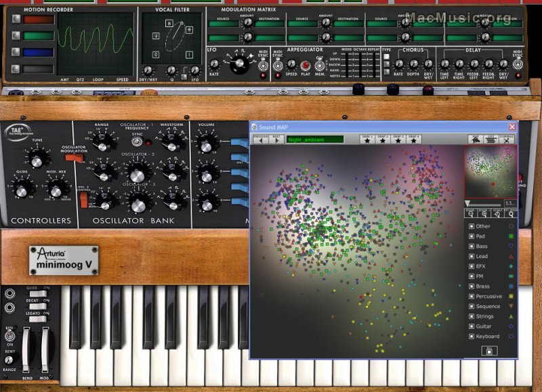The image size is (542, 392).
Task: Go to the previous preset in Sound MAP
Action: tap(261, 139)
